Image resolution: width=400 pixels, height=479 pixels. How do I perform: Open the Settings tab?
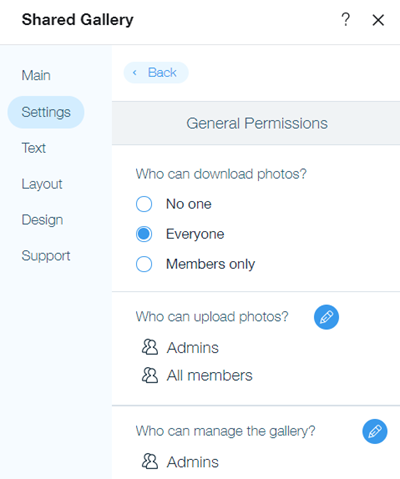point(46,112)
